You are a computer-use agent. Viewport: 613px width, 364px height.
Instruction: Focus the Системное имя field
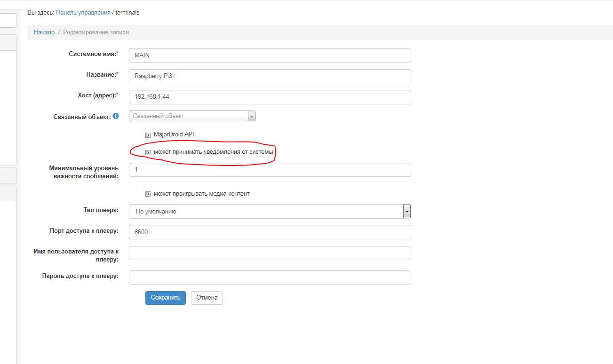270,55
